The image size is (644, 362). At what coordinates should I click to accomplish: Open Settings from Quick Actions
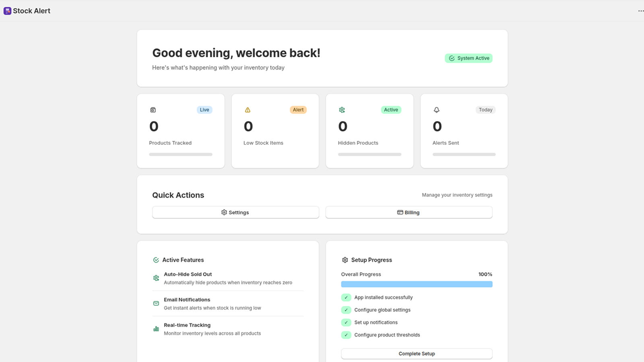235,212
